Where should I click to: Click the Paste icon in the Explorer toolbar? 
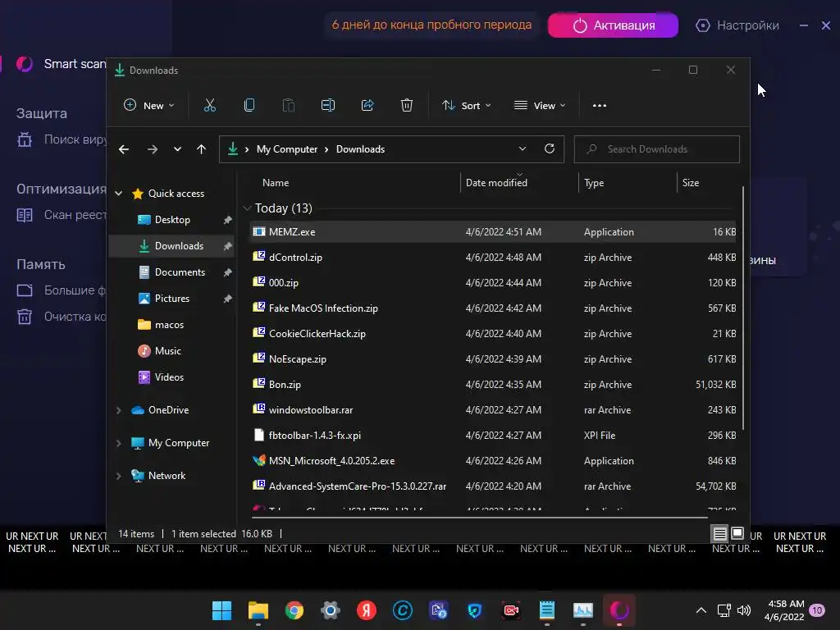coord(289,106)
